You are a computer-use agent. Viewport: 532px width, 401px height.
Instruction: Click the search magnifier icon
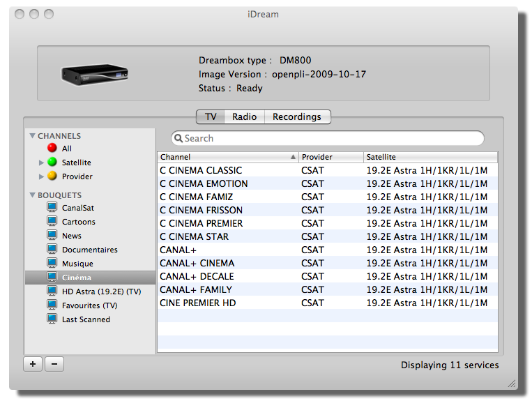tap(178, 138)
